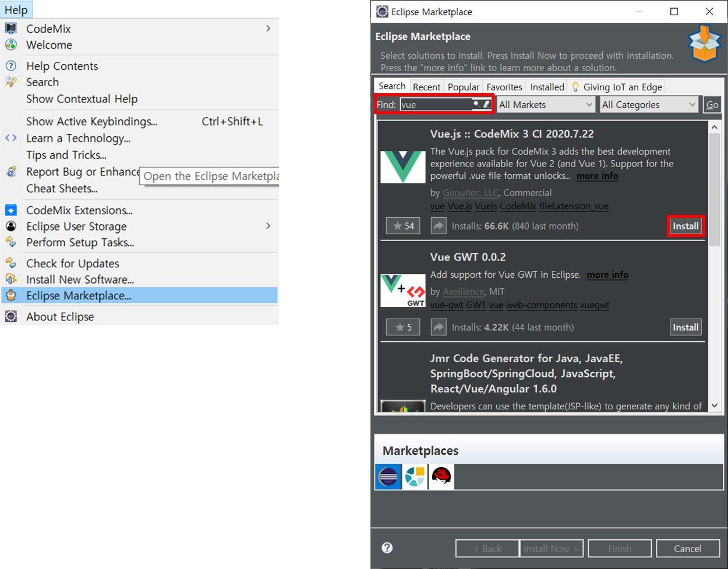The width and height of the screenshot is (728, 569).
Task: Select the Eclipse marketplace icon under Marketplaces
Action: 388,476
